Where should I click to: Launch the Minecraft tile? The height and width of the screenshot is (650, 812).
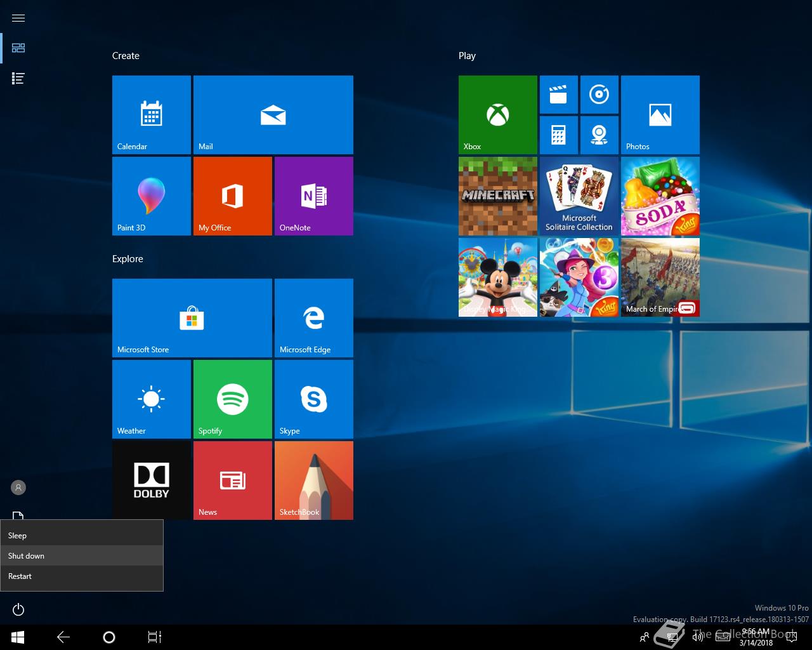[498, 196]
